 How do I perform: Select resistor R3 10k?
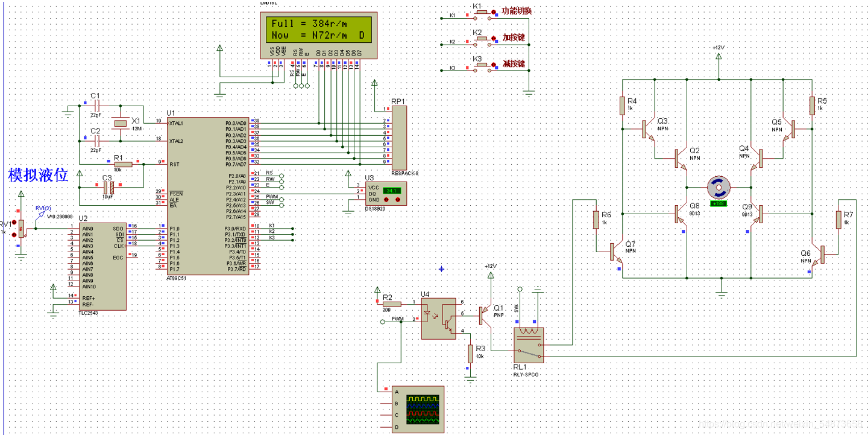[x=471, y=354]
